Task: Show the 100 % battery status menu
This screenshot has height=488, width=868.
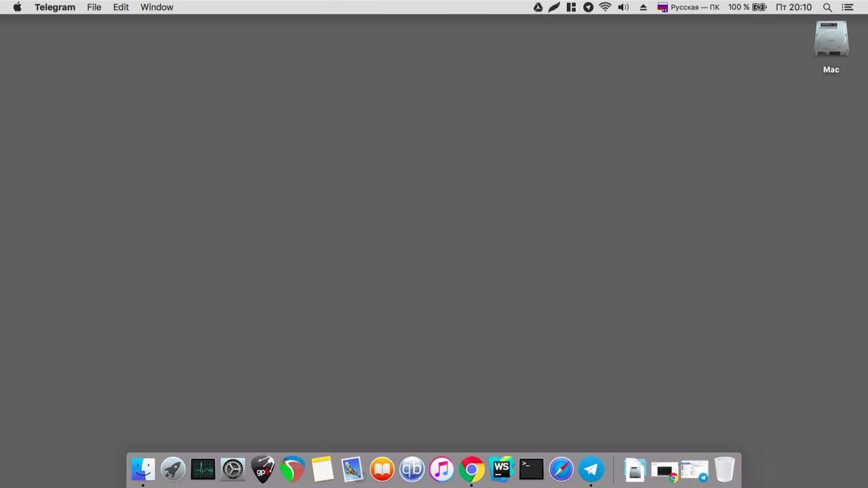Action: coord(747,7)
